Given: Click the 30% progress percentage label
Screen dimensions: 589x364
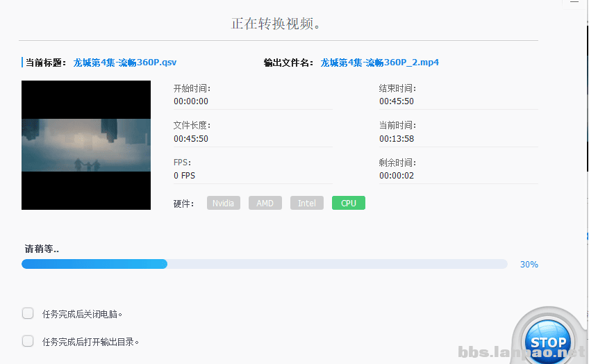Looking at the screenshot, I should tap(529, 265).
